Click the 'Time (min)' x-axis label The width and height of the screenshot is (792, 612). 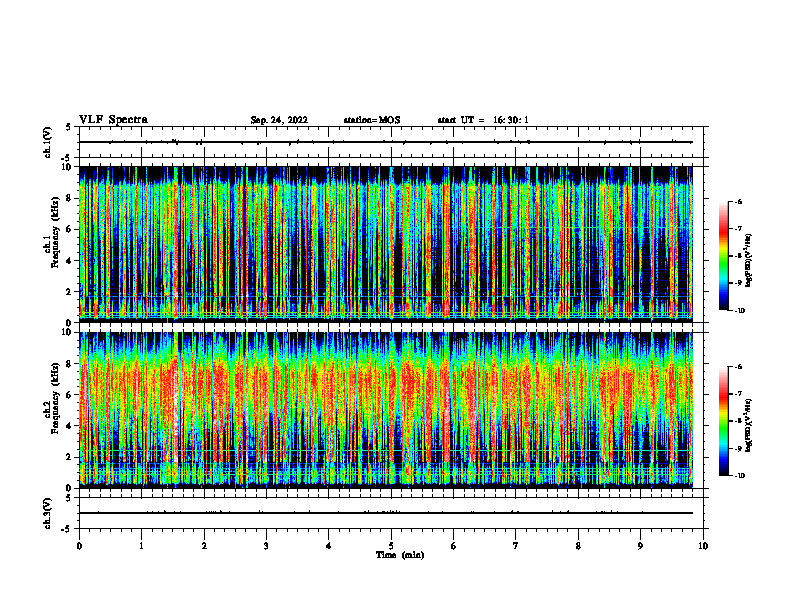point(400,555)
